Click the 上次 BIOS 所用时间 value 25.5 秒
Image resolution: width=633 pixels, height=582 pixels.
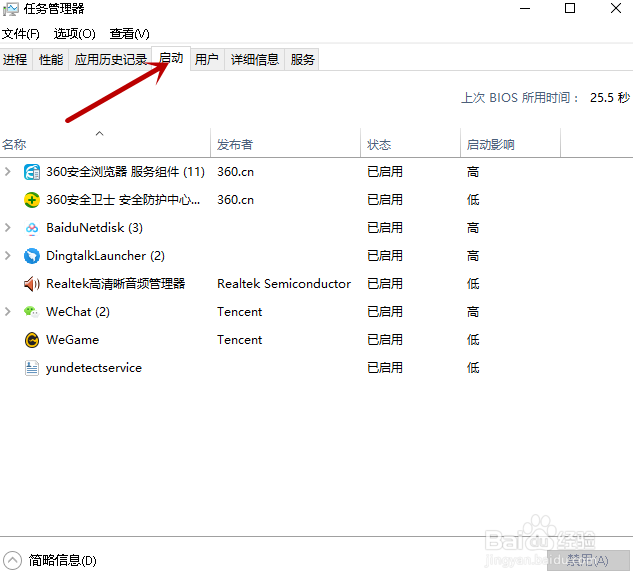click(610, 98)
